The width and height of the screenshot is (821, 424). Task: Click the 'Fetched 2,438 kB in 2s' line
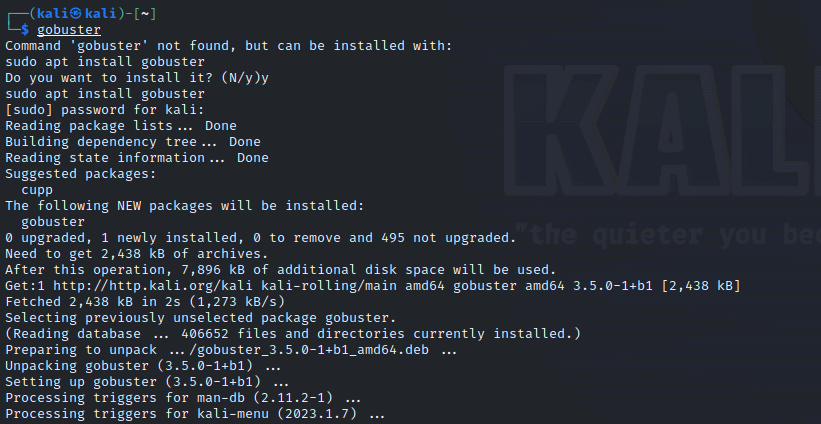tap(145, 302)
